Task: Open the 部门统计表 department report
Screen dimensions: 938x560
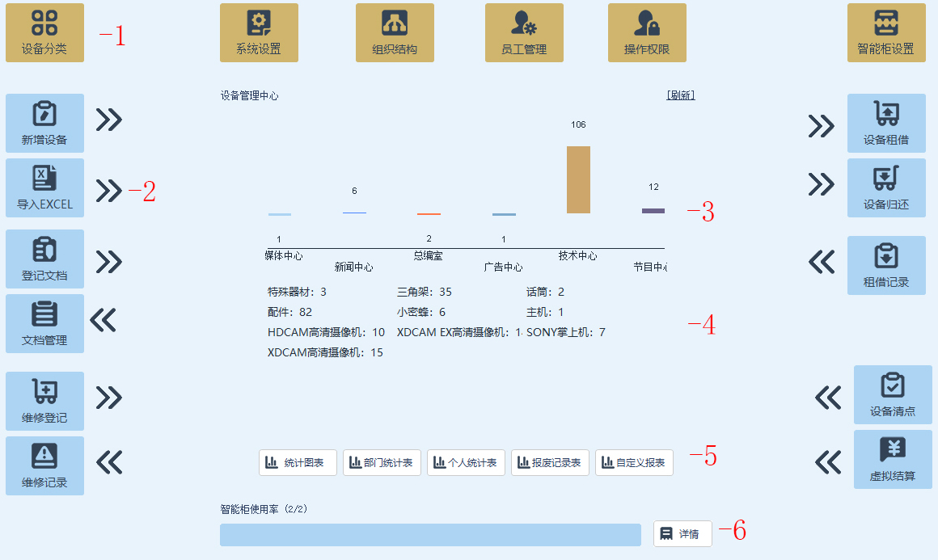Action: 382,463
